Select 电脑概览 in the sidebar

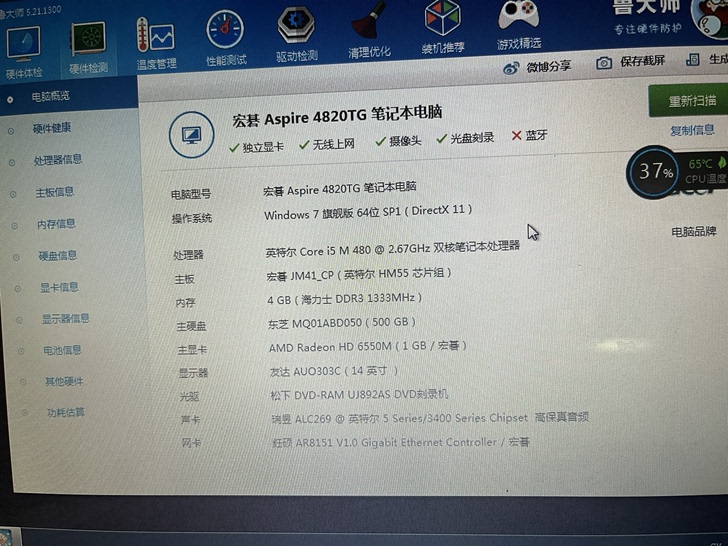[x=50, y=97]
